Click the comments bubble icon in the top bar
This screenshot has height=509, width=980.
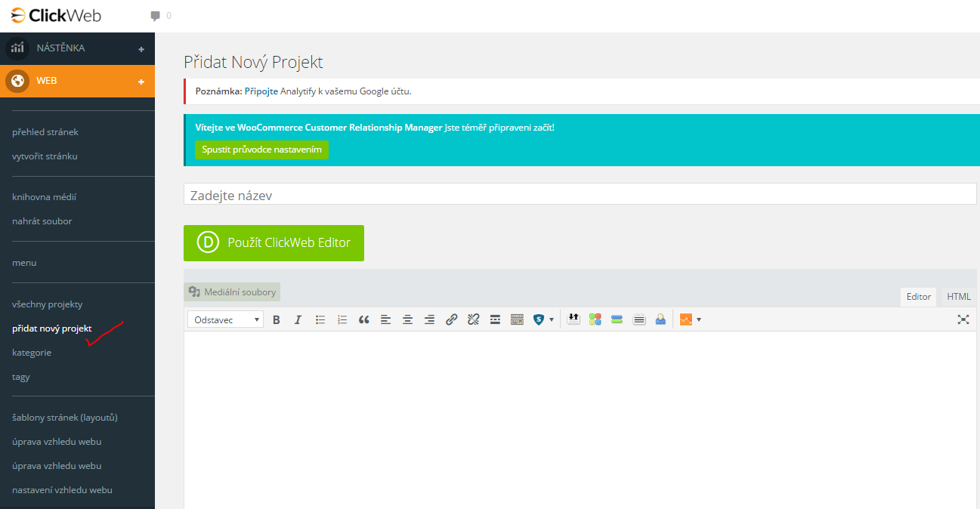155,16
